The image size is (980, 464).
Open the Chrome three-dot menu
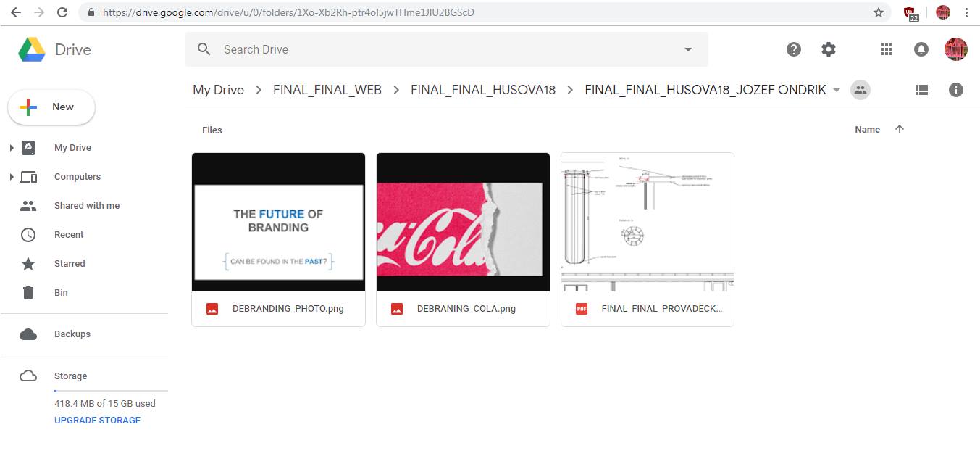click(x=966, y=12)
